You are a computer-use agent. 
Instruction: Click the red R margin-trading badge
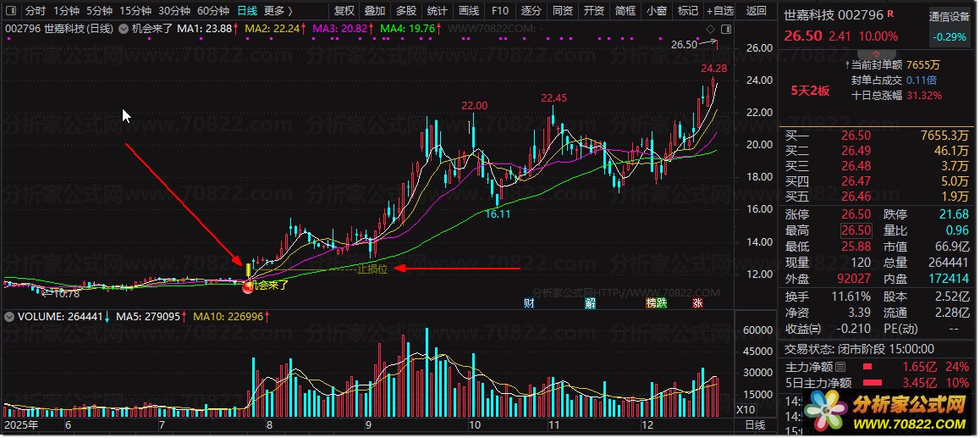(x=890, y=14)
